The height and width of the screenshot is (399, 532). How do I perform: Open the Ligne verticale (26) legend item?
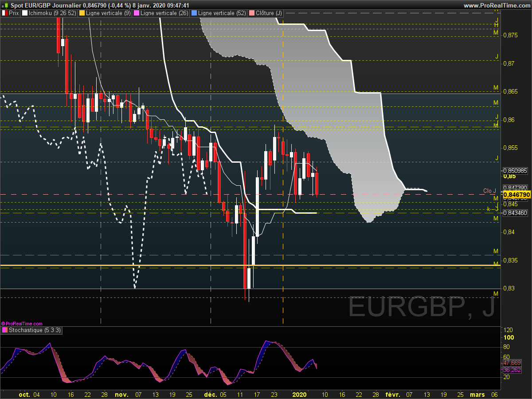[161, 13]
